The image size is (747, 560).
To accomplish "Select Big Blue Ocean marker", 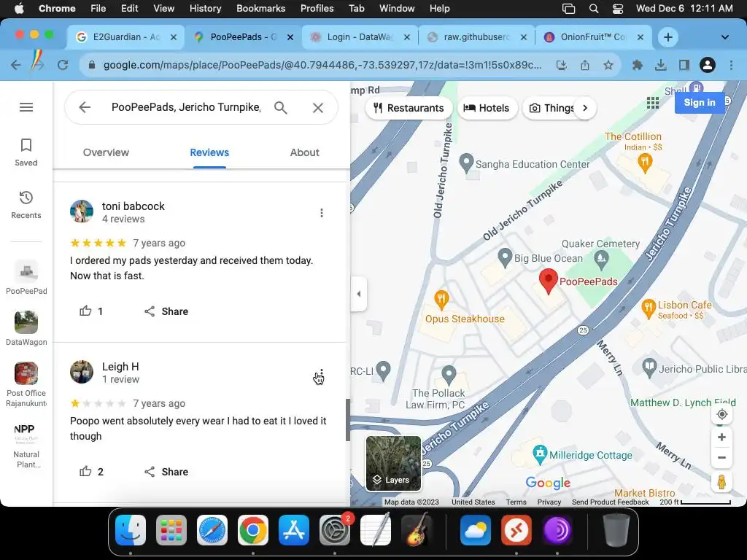I will 505,257.
